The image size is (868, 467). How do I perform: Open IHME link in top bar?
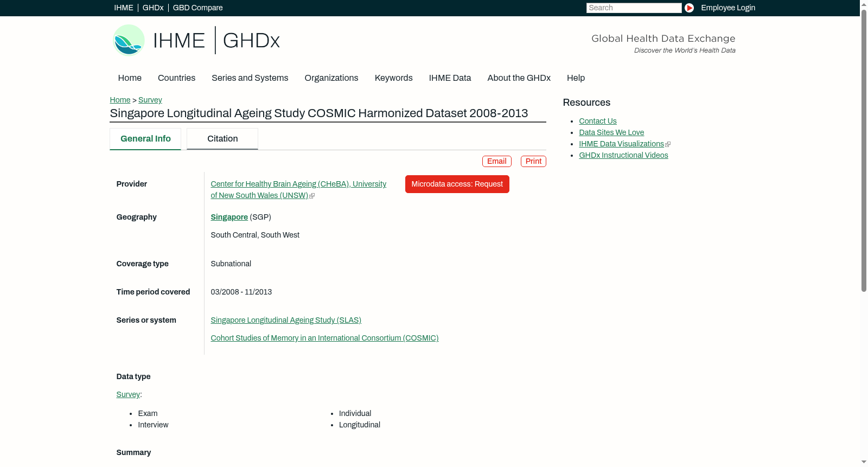pyautogui.click(x=124, y=8)
